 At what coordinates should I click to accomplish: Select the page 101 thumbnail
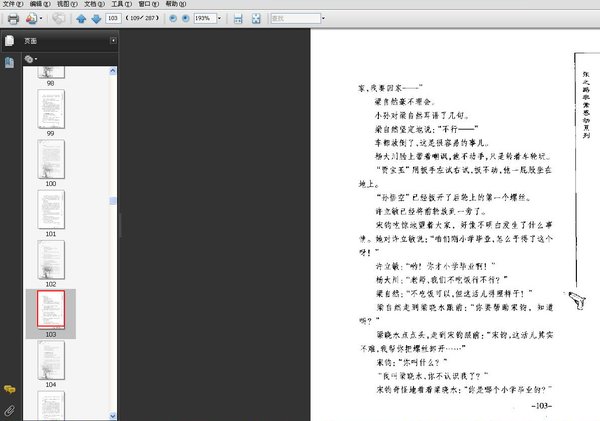(x=51, y=208)
